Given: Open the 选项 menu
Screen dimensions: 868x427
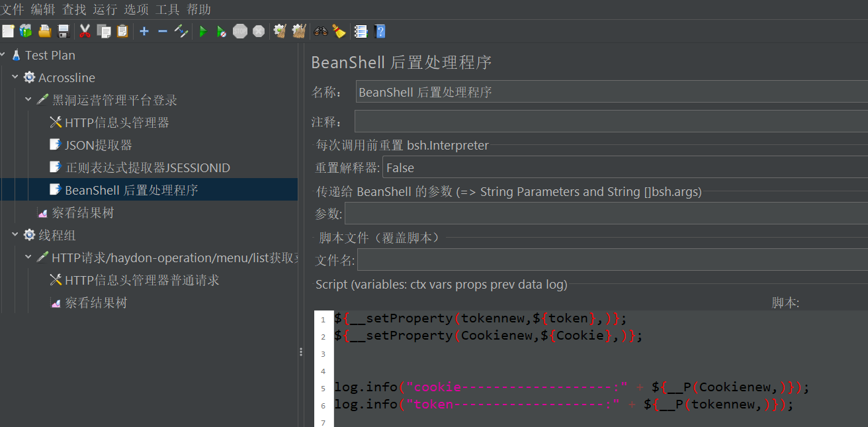Looking at the screenshot, I should click(x=136, y=9).
